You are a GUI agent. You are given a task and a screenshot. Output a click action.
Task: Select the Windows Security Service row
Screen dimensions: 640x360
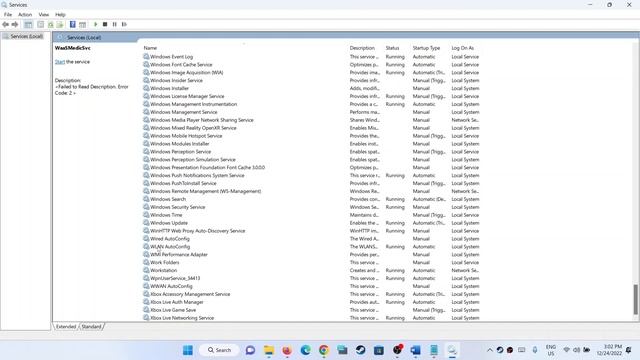(311, 207)
